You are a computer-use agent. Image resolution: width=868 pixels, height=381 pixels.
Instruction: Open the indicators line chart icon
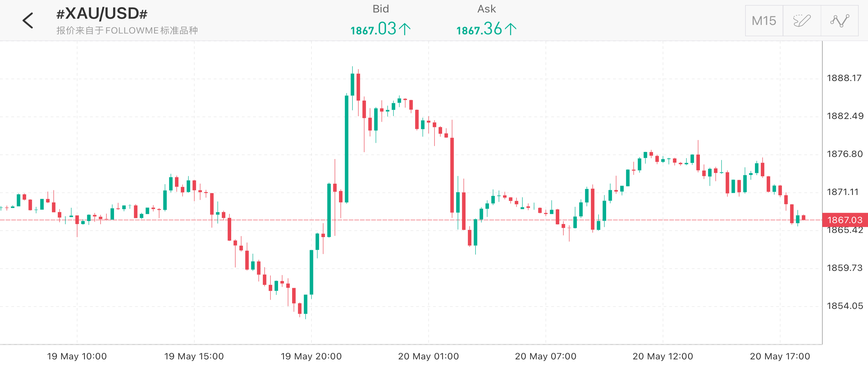pyautogui.click(x=840, y=21)
